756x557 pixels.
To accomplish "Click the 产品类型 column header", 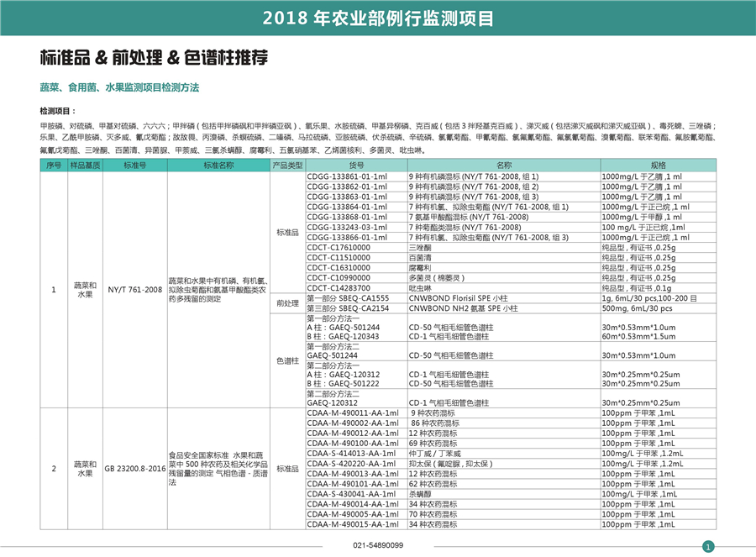I will (x=287, y=166).
